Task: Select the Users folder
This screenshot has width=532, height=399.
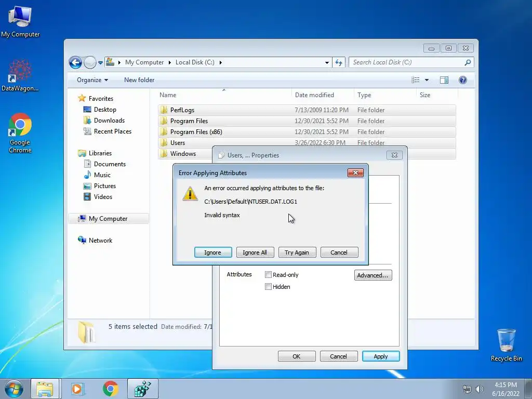Action: [x=307, y=142]
